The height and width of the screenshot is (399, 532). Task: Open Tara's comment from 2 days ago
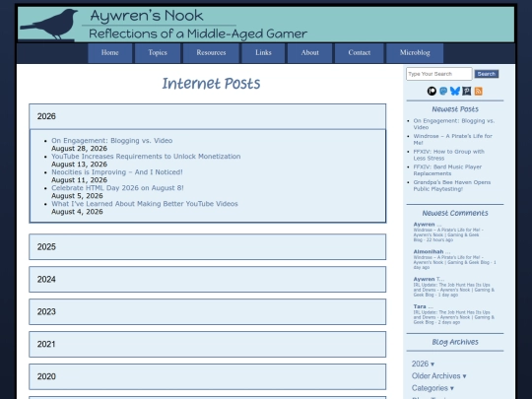point(453,314)
